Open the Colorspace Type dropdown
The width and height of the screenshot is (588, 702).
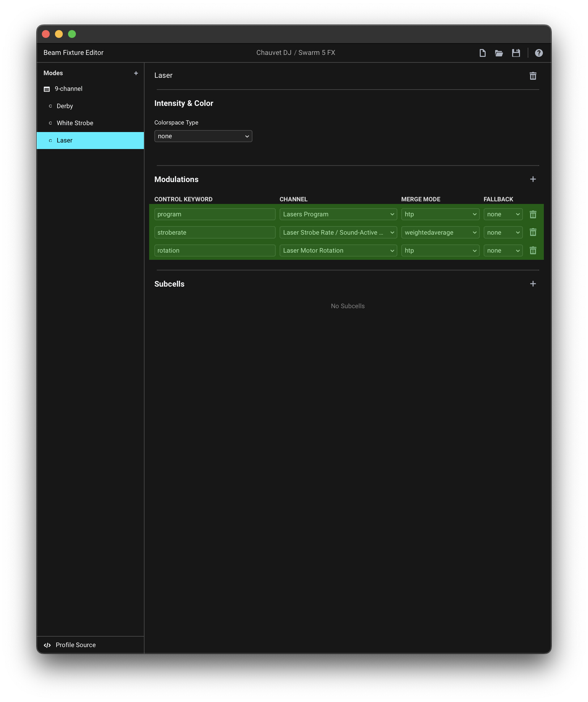pyautogui.click(x=203, y=136)
